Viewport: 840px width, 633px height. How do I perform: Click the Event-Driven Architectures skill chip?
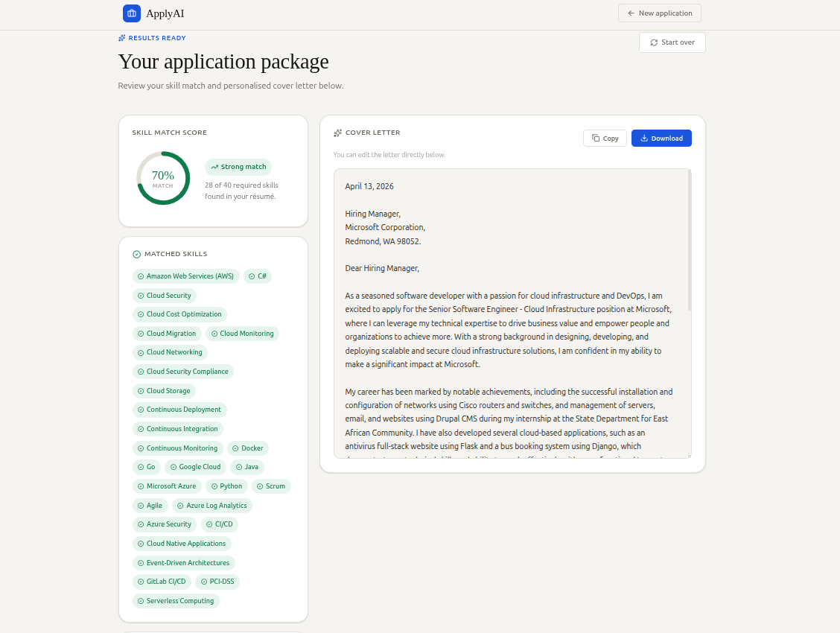[x=184, y=563]
